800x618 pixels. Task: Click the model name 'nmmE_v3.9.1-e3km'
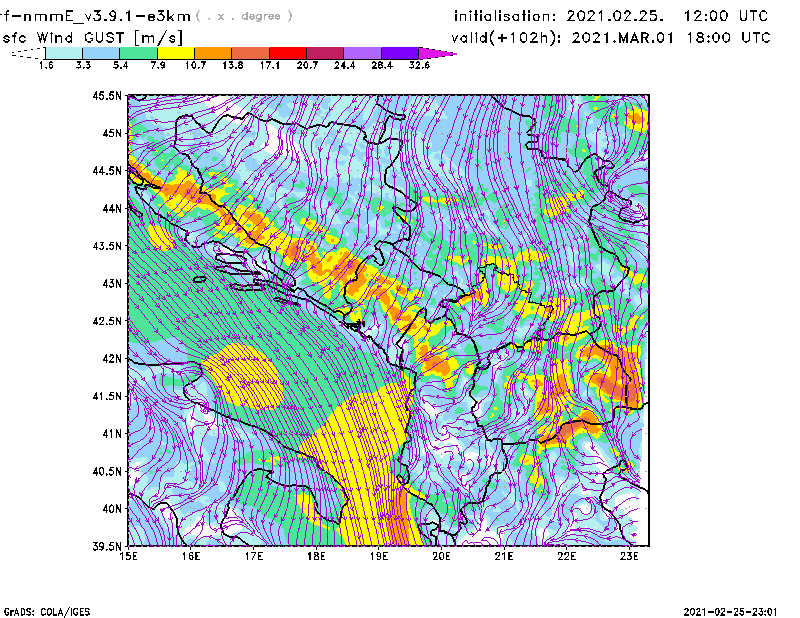click(107, 16)
